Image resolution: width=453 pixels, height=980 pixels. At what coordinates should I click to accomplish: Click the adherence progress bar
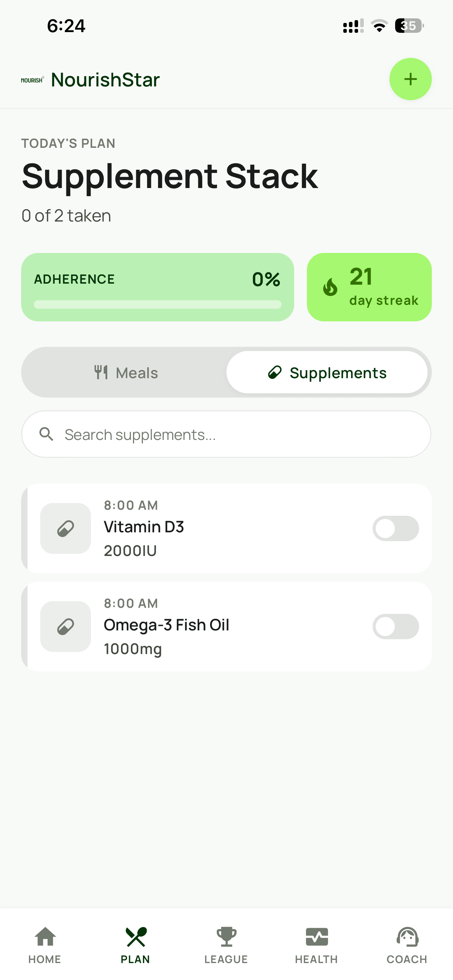(157, 304)
